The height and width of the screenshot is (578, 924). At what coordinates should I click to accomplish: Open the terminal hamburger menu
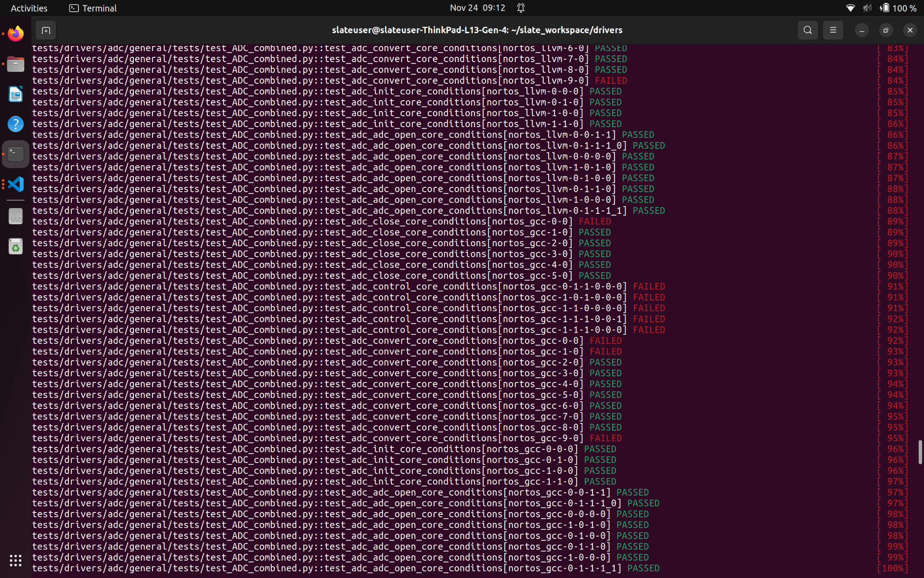(833, 30)
